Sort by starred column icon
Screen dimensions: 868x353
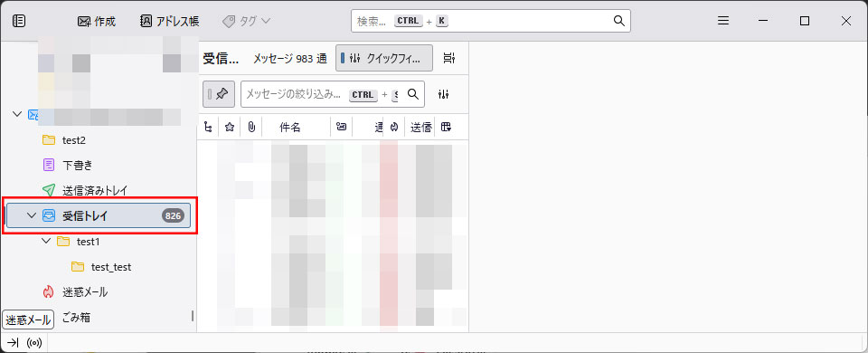(229, 128)
